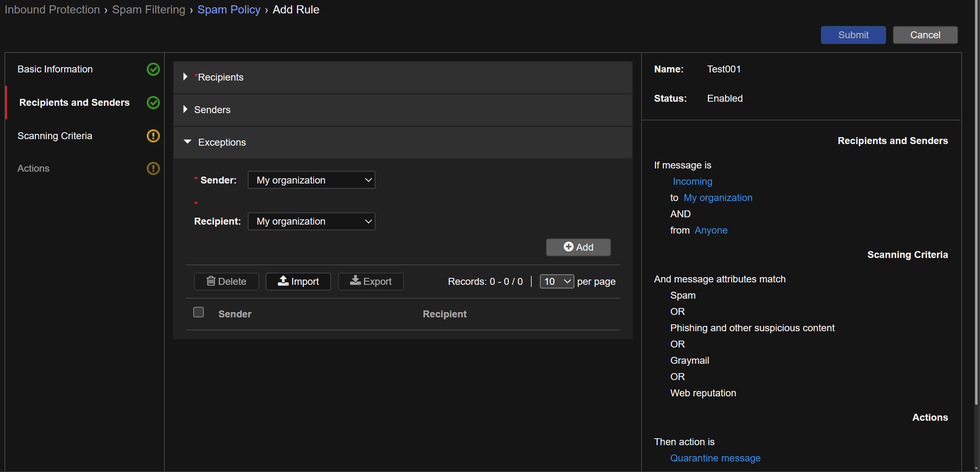Click the Test001 rule name
The image size is (980, 472).
pyautogui.click(x=724, y=69)
